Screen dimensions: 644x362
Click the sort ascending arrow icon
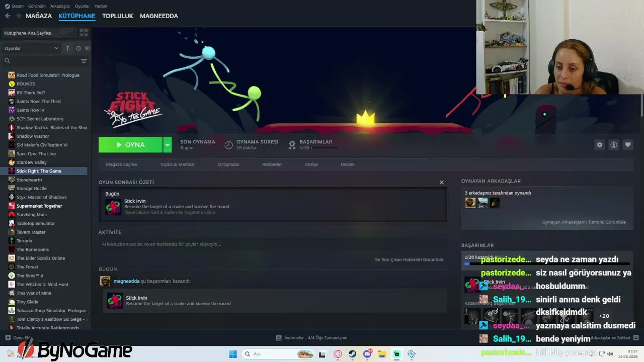click(68, 48)
